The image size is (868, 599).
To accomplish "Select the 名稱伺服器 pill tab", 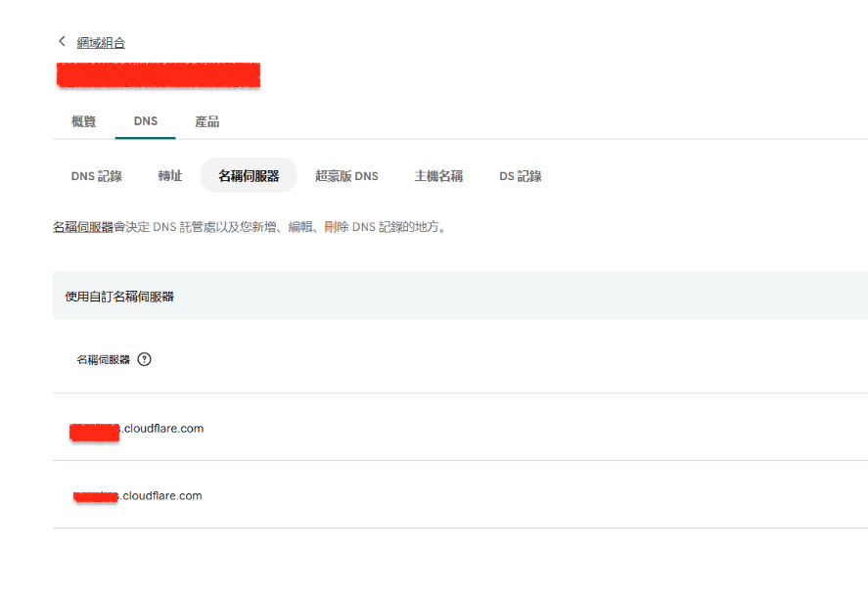I will click(249, 175).
